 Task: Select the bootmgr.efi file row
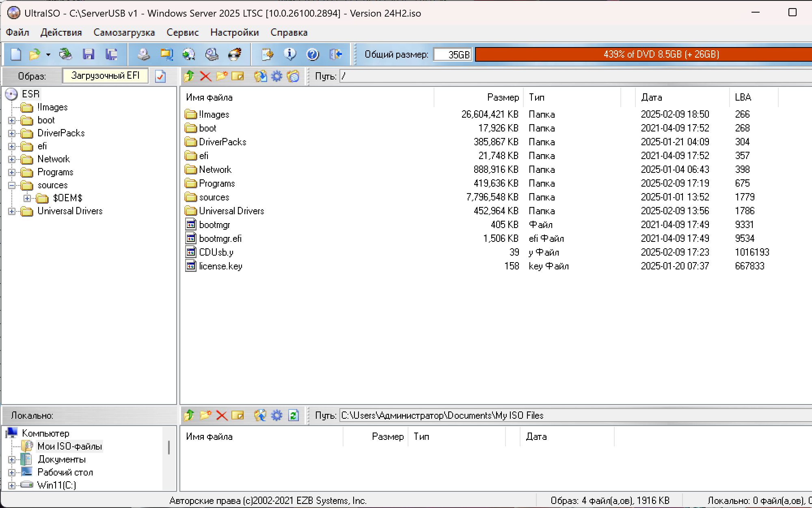coord(220,239)
